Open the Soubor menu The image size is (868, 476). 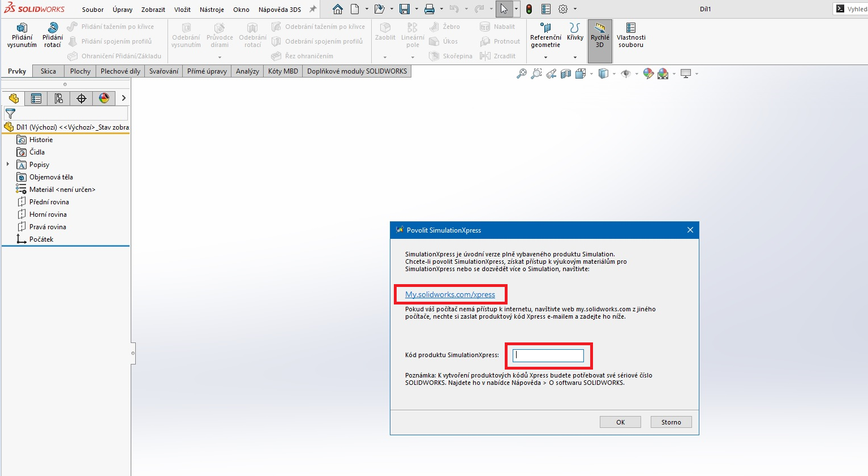click(x=93, y=10)
